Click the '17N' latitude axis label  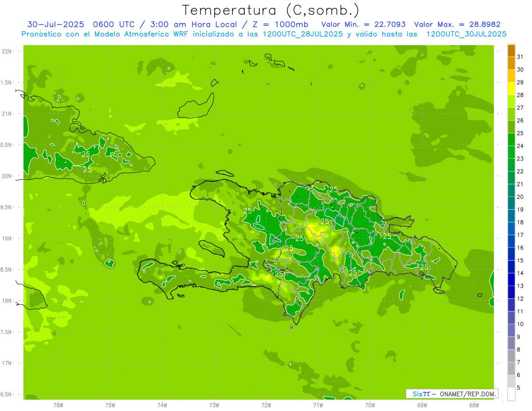pos(8,363)
